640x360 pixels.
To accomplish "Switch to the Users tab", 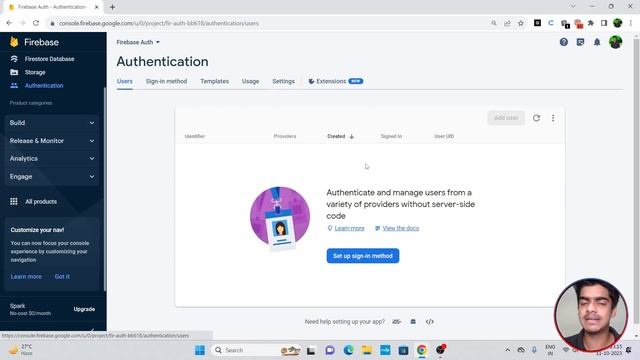I will [124, 81].
